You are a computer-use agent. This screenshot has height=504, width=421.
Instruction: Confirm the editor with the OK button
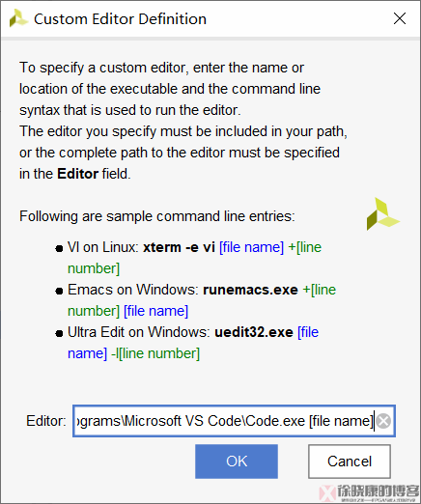tap(237, 462)
